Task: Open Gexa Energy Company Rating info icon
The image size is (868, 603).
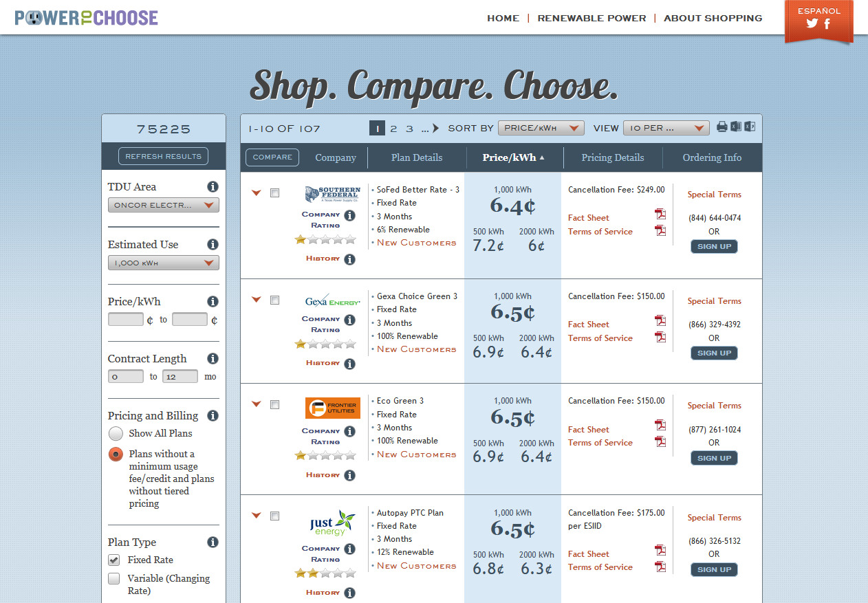Action: tap(349, 320)
